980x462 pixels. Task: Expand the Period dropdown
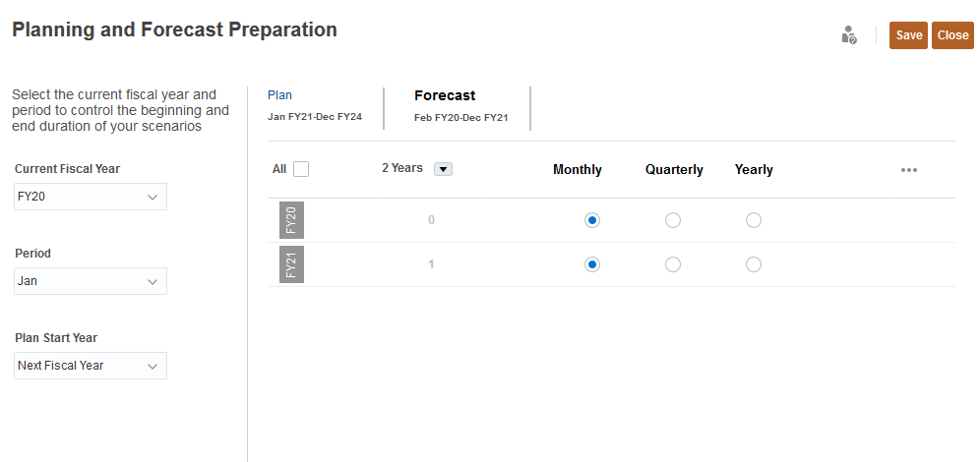pyautogui.click(x=92, y=281)
